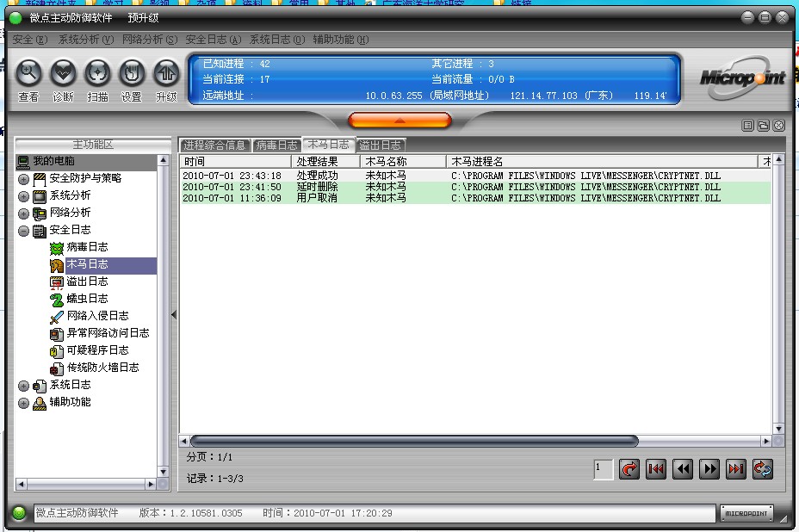This screenshot has height=532, width=799.
Task: Open the 网络分析(S) menu
Action: click(150, 40)
